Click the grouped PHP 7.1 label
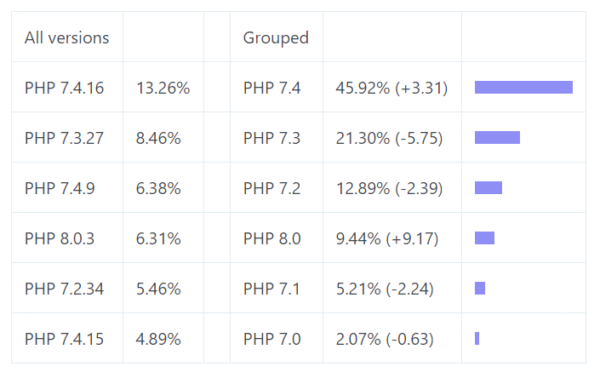The width and height of the screenshot is (600, 378). [x=272, y=288]
